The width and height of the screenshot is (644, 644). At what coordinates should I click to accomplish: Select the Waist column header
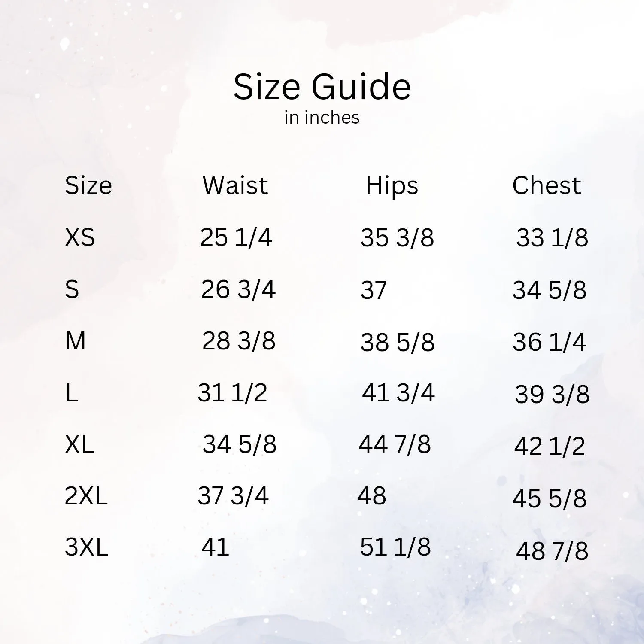235,185
